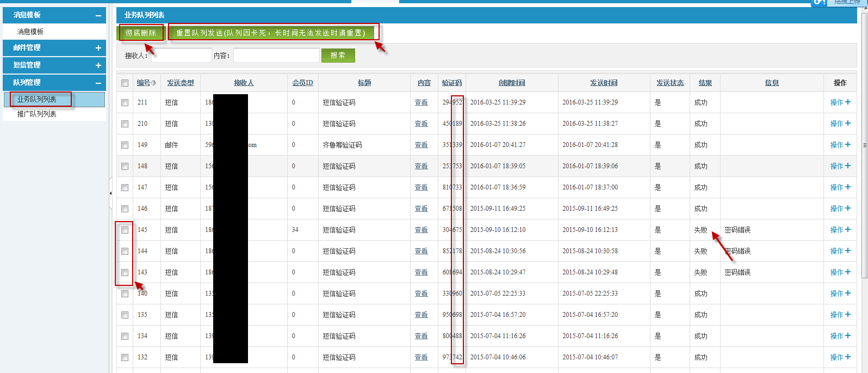
Task: Click the plus icon in row 145
Action: click(x=847, y=230)
